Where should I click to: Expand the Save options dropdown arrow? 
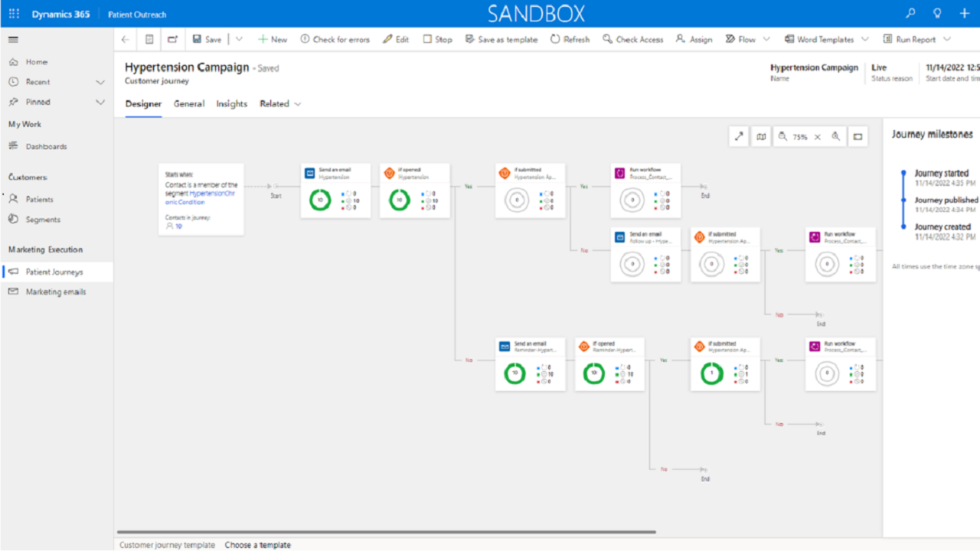pos(239,39)
